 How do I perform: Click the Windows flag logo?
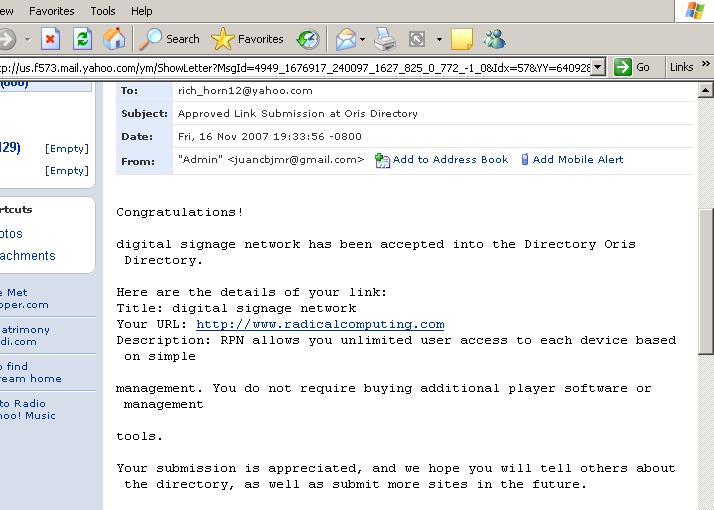tap(694, 10)
